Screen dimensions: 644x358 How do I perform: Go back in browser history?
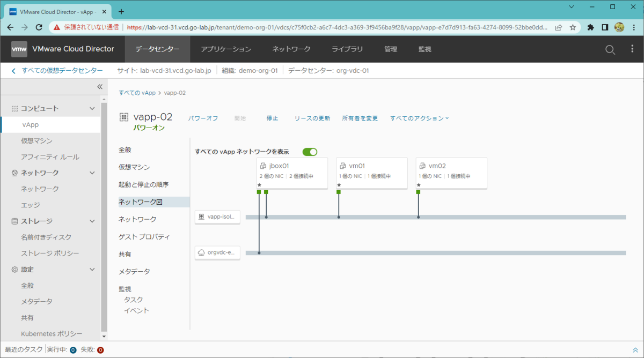[x=11, y=27]
